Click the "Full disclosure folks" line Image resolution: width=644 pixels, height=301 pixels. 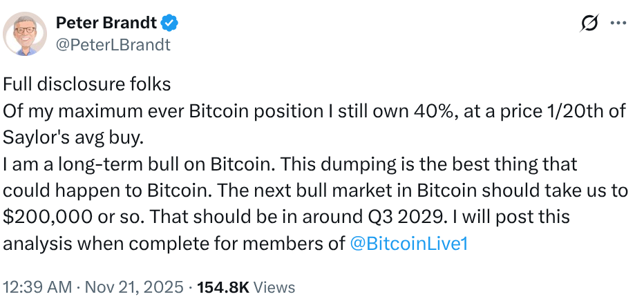coord(87,85)
